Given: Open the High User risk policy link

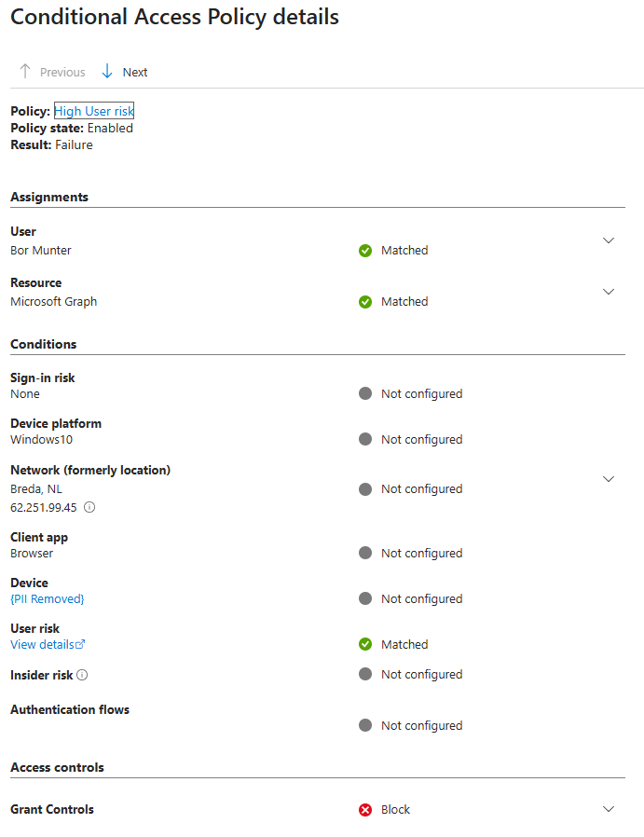Looking at the screenshot, I should [94, 112].
